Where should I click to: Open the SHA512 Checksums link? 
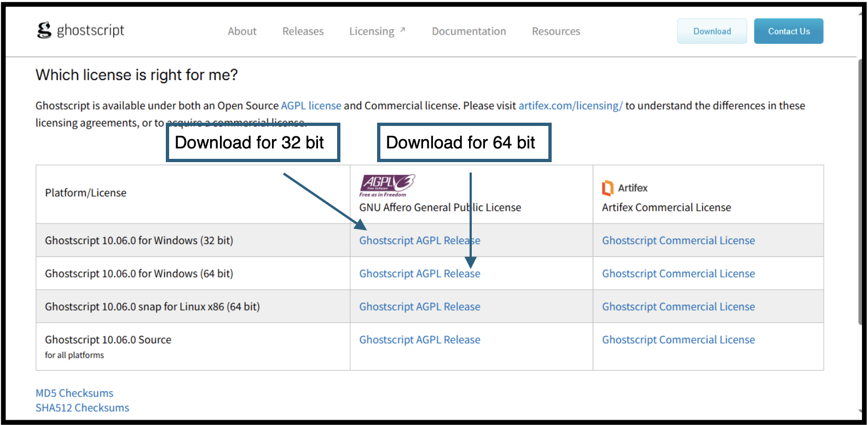pos(82,408)
